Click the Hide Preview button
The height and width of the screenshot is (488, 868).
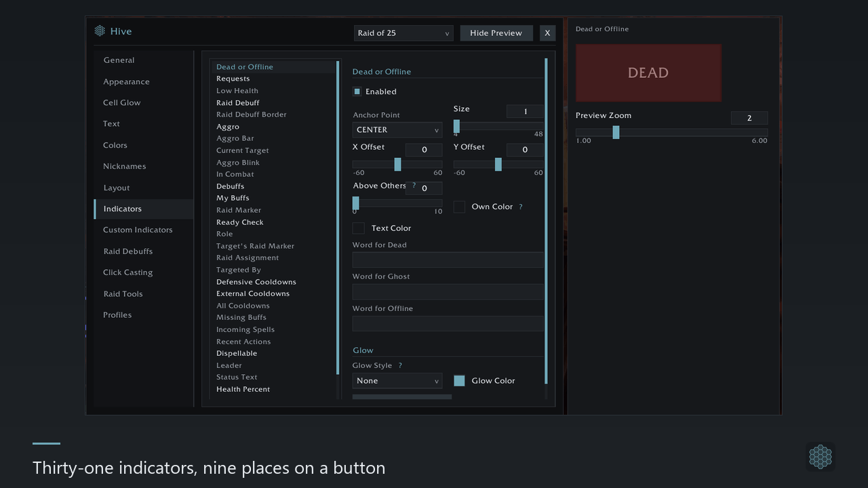tap(496, 33)
